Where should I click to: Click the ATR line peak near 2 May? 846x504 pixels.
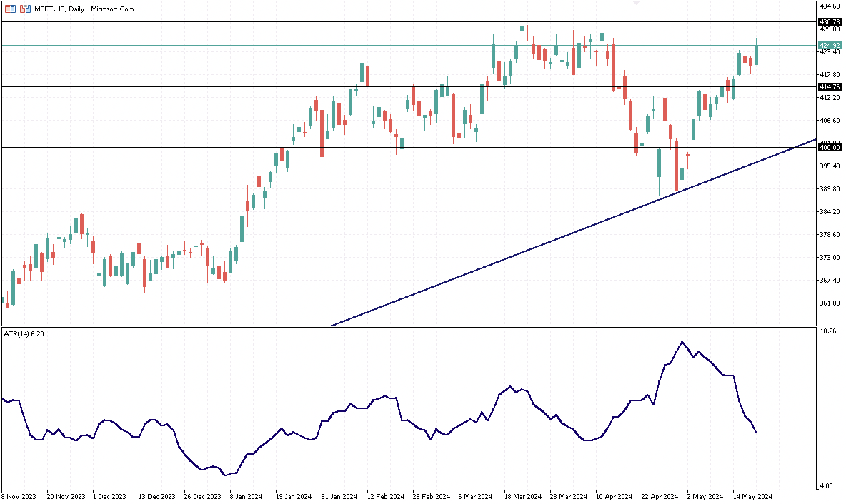coord(682,342)
